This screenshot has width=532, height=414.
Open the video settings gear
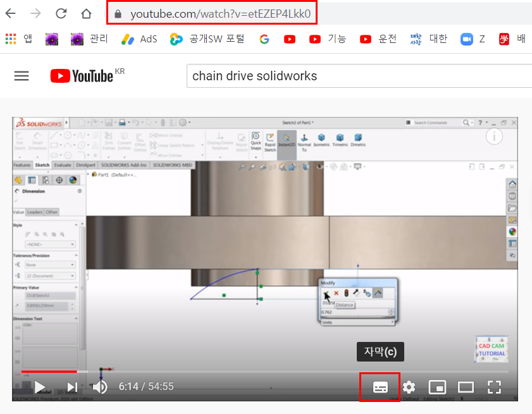tap(409, 387)
